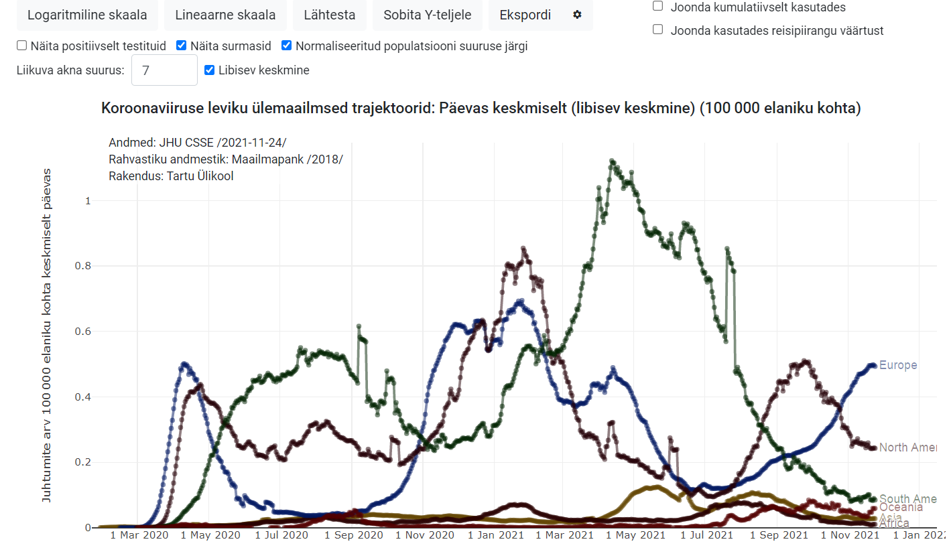
Task: Click the chart title text
Action: [x=481, y=108]
